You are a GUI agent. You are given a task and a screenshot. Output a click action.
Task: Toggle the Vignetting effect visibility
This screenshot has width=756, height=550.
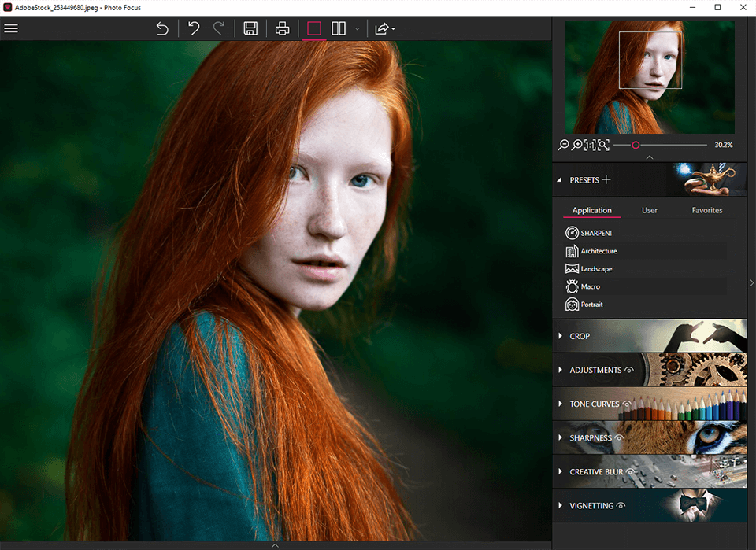(x=620, y=505)
